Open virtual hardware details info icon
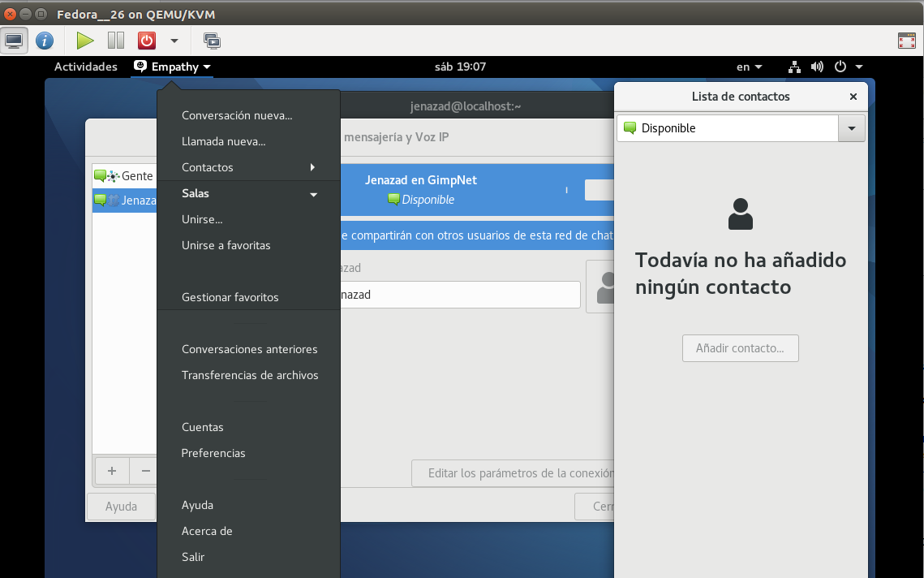 tap(45, 41)
